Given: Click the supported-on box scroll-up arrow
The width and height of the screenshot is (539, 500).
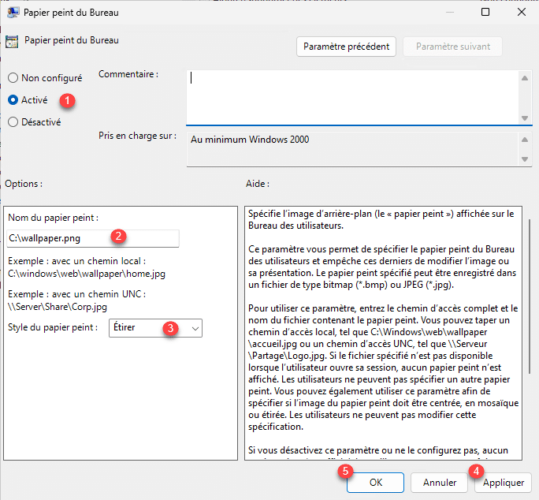Looking at the screenshot, I should [525, 140].
